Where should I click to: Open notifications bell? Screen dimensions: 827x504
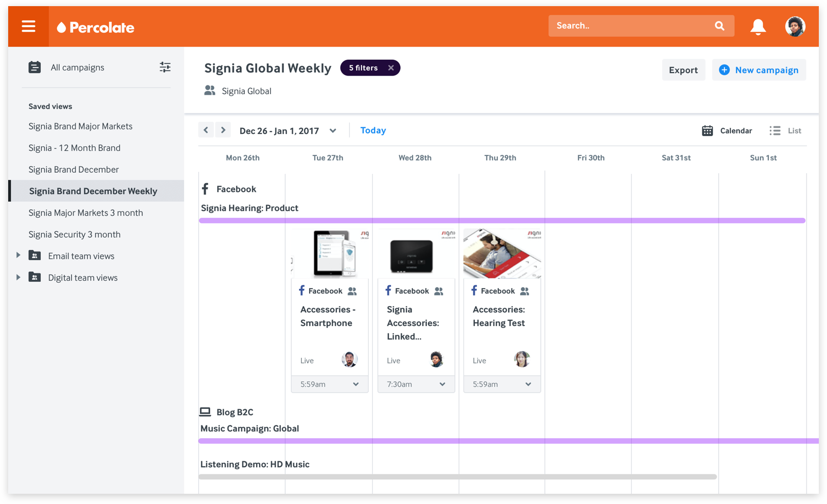click(x=758, y=27)
